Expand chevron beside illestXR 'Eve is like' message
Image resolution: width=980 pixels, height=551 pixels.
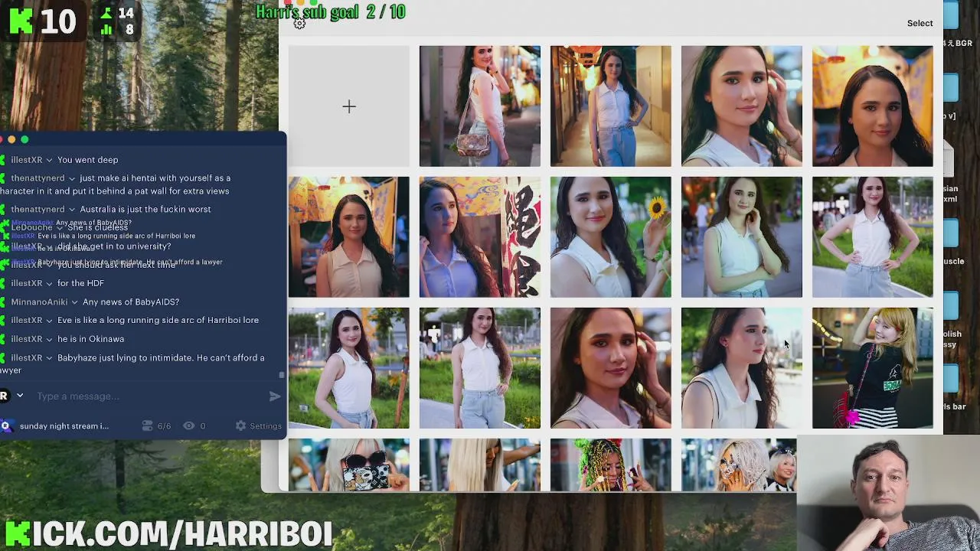[49, 320]
